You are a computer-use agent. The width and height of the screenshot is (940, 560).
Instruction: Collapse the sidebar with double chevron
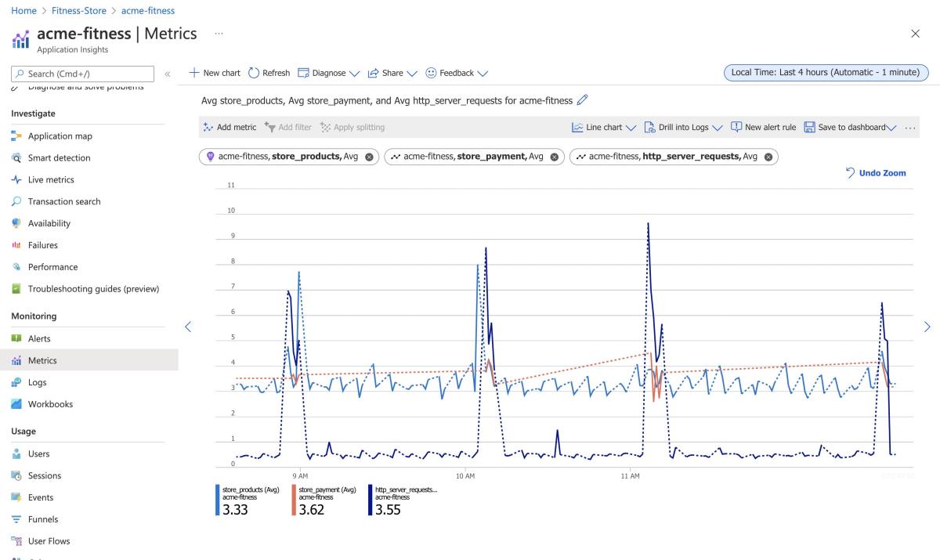pos(167,74)
